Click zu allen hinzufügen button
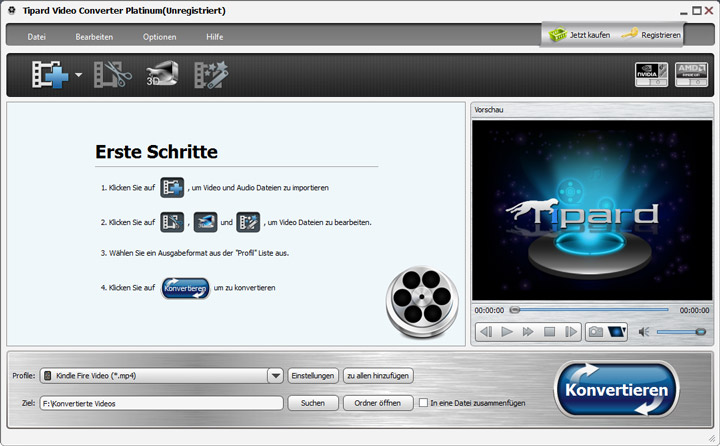This screenshot has height=446, width=720. pos(378,376)
